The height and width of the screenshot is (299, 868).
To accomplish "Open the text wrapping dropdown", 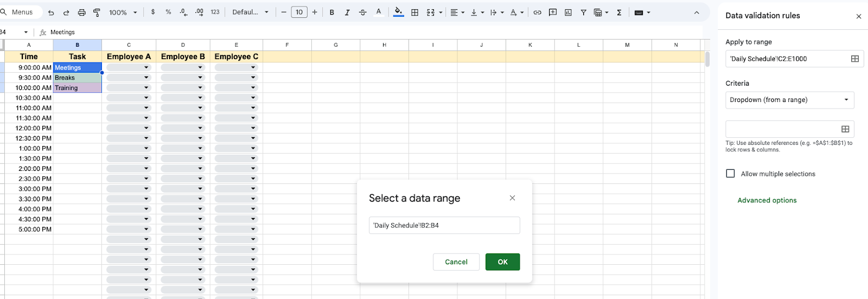I will 496,12.
